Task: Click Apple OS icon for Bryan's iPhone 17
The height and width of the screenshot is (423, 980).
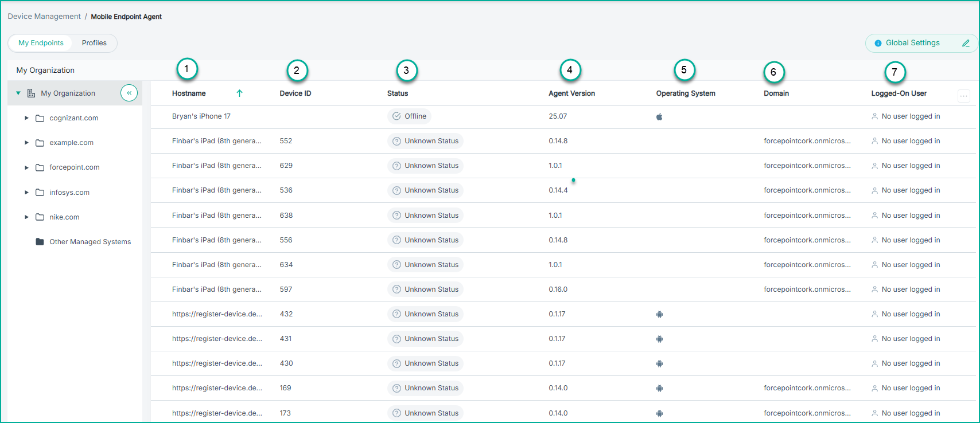Action: coord(659,117)
